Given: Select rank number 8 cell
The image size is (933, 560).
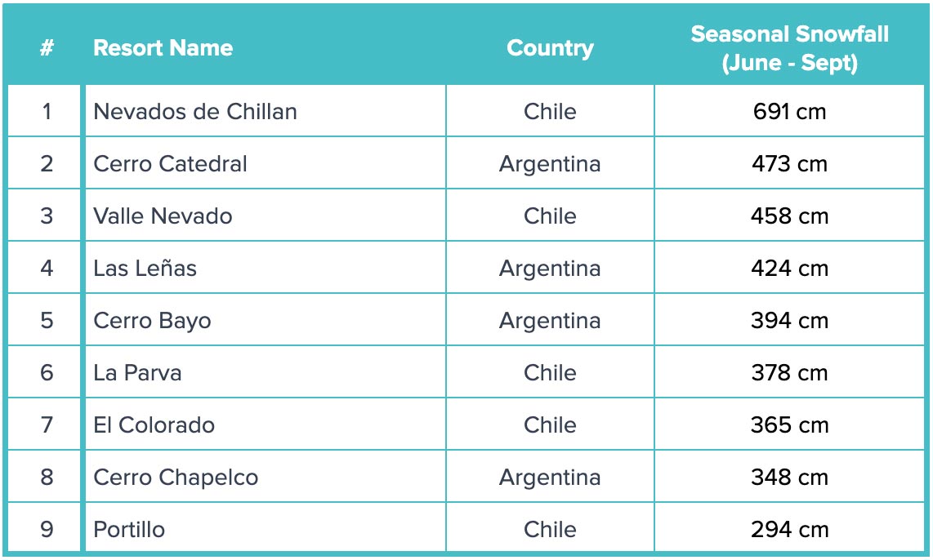Looking at the screenshot, I should click(47, 478).
